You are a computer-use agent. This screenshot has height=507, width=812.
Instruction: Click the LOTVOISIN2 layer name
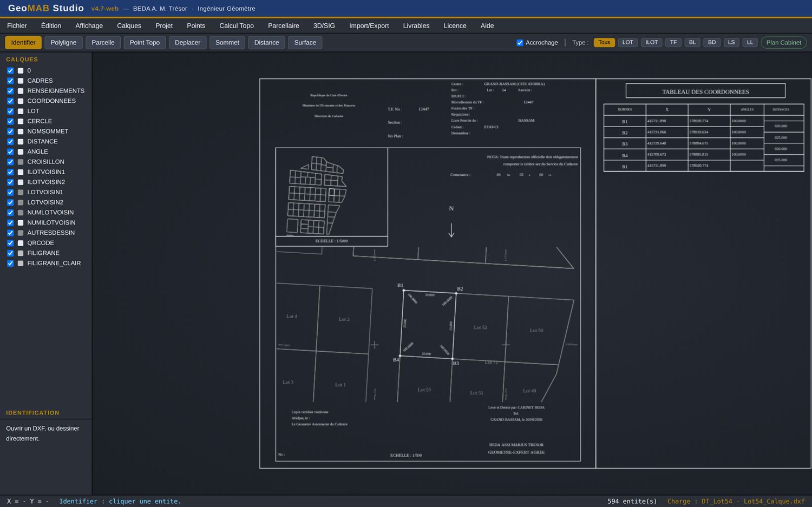pyautogui.click(x=45, y=202)
